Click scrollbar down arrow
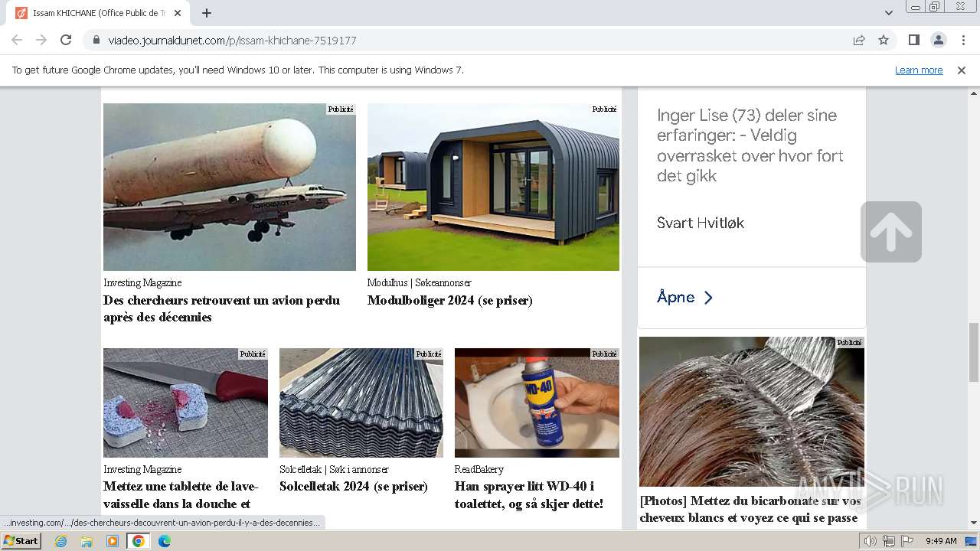Screen dimensions: 980x551 974,523
